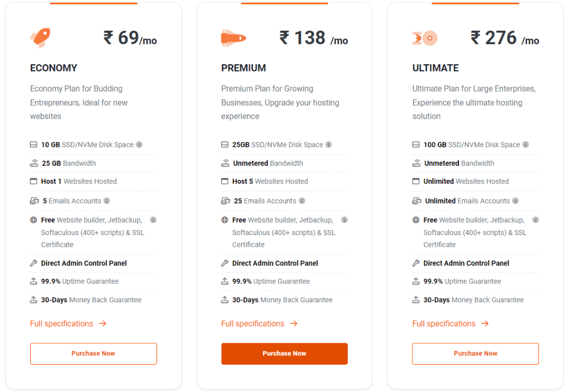Click the arrow after Premium Full specifications
This screenshot has width=568, height=392.
coord(294,323)
